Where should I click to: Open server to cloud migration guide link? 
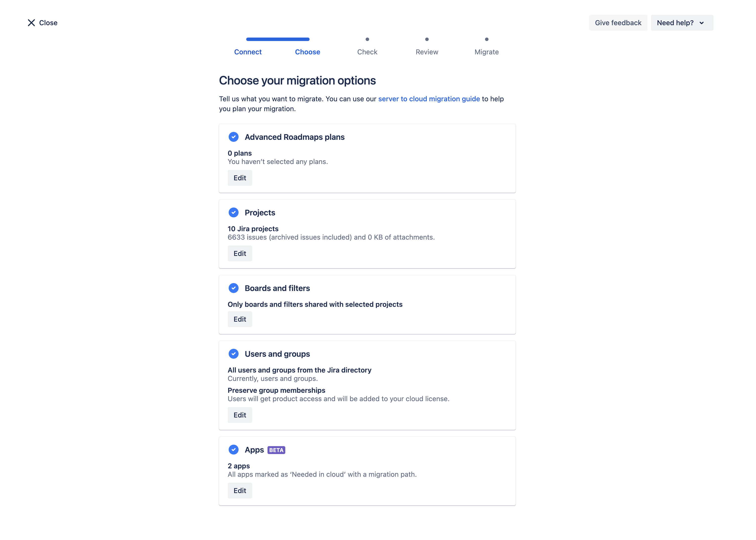429,99
